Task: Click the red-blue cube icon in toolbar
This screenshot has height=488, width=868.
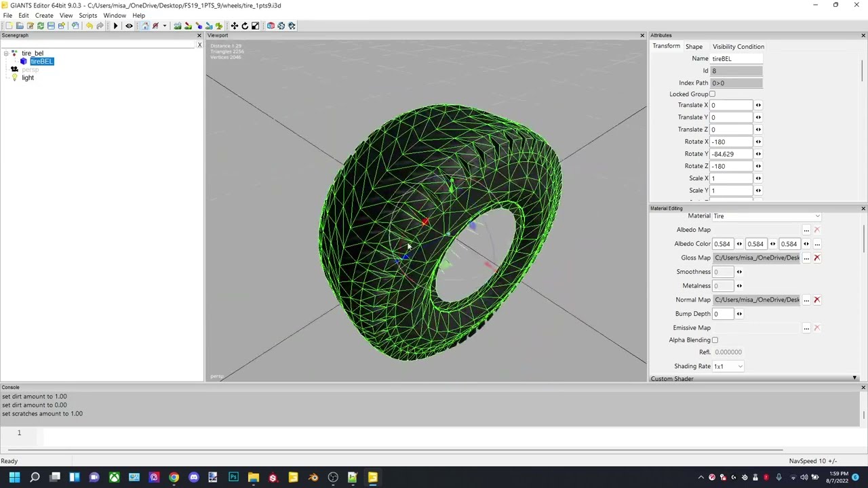Action: click(271, 26)
